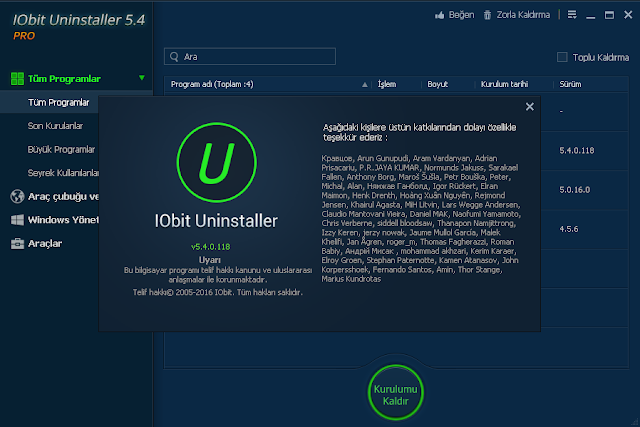Click the Kurulum tarihi column header
The image size is (640, 427).
point(504,84)
